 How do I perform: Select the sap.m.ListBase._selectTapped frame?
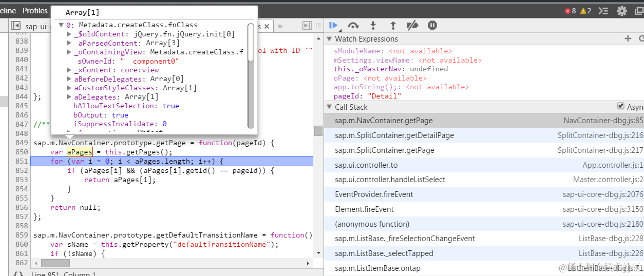pos(484,253)
